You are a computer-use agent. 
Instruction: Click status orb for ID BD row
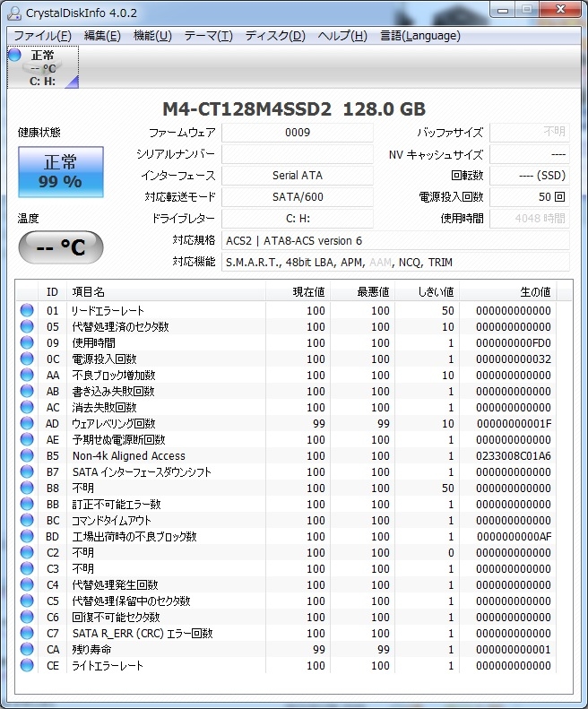[x=27, y=536]
